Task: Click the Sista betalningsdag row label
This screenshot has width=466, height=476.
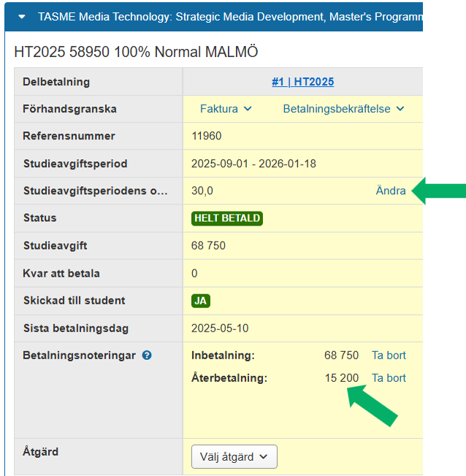Action: coord(76,328)
